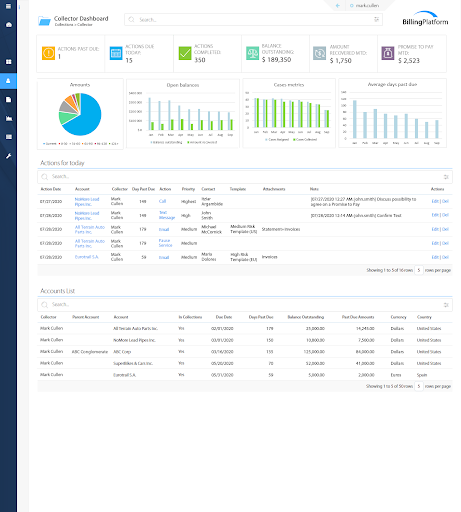
Task: Open filter options in Actions for today search
Action: click(x=446, y=177)
